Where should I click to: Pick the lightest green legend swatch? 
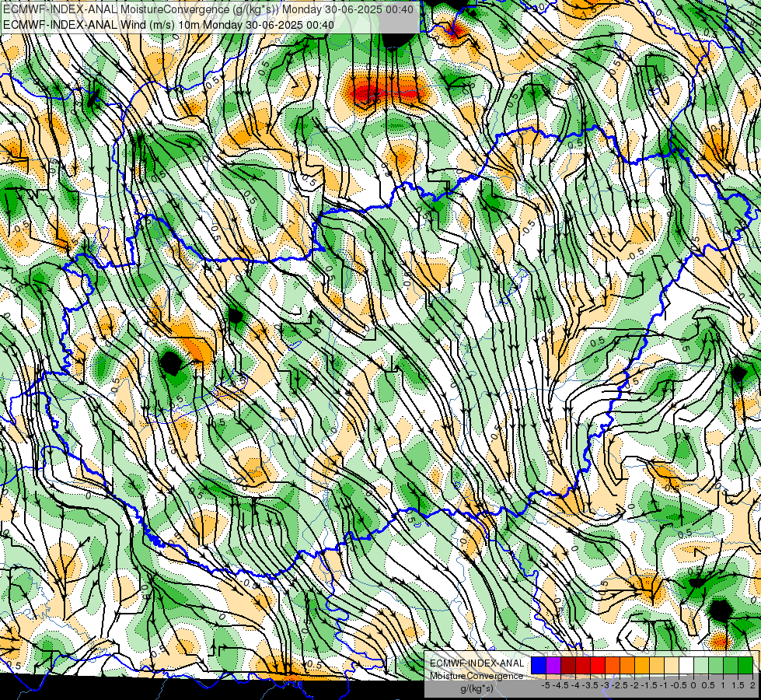(701, 665)
